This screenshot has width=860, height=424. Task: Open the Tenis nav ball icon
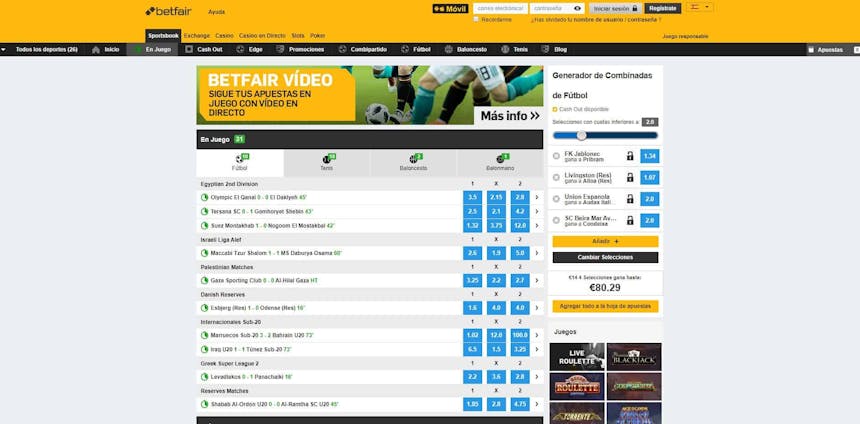505,49
